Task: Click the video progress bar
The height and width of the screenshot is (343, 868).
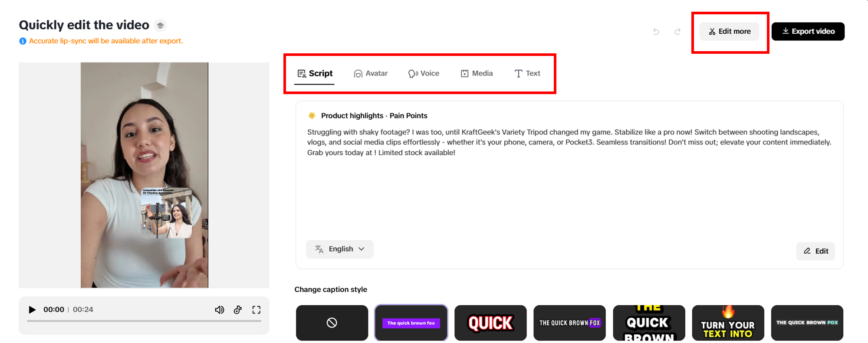Action: [x=144, y=321]
